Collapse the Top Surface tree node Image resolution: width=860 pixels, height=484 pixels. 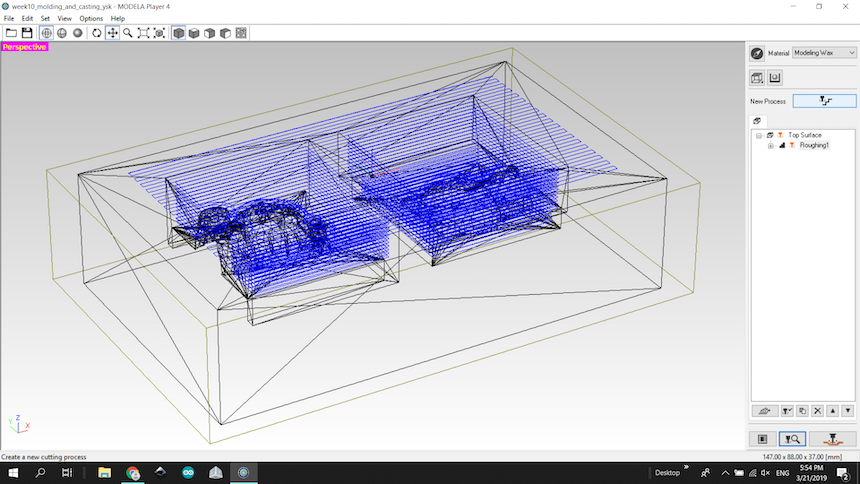tap(759, 136)
